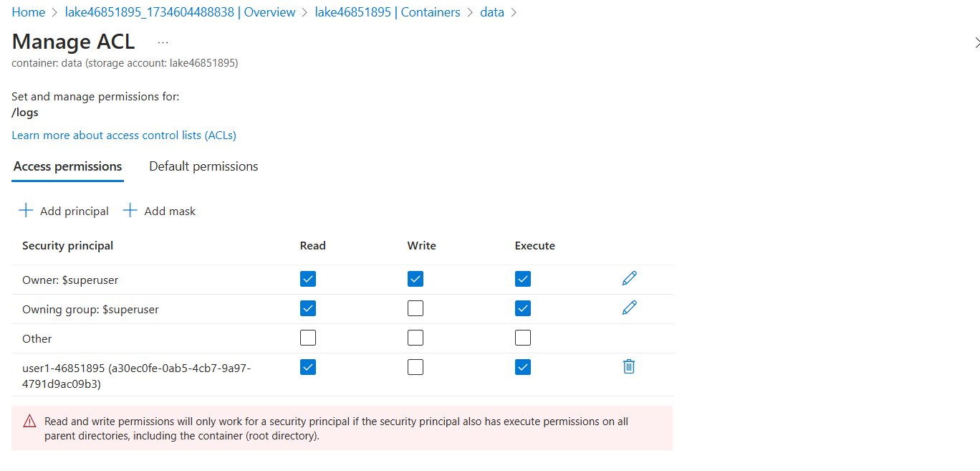
Task: Enable Write permission for Owning group
Action: [x=415, y=308]
